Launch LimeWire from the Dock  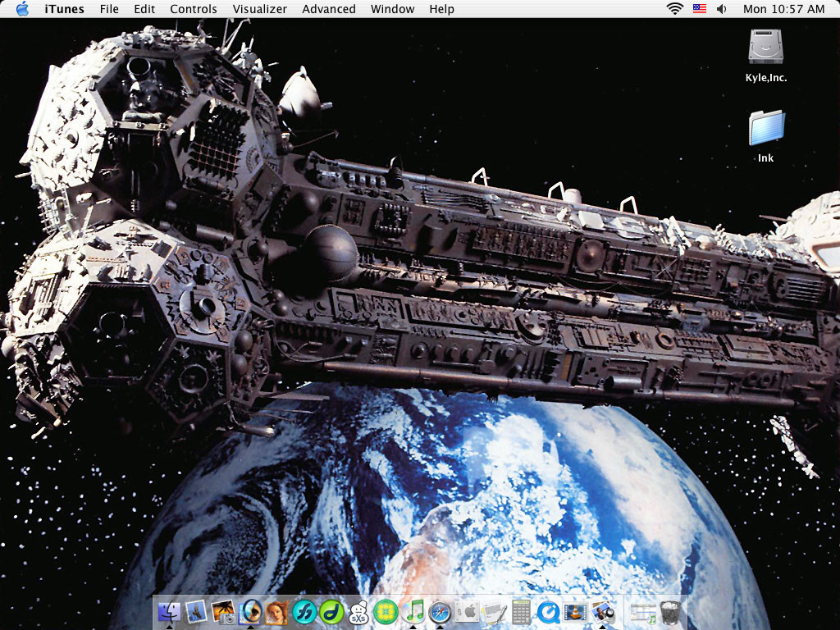click(386, 612)
